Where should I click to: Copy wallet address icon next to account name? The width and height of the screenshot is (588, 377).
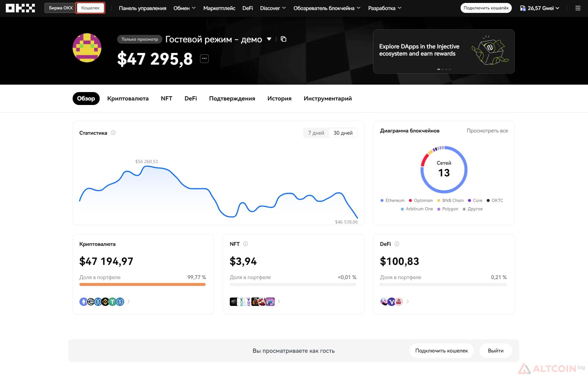pos(284,39)
